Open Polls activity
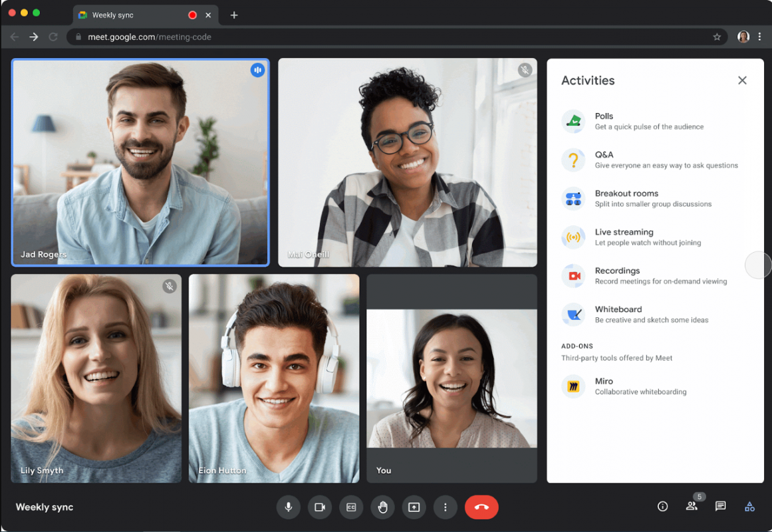772x532 pixels. 655,121
